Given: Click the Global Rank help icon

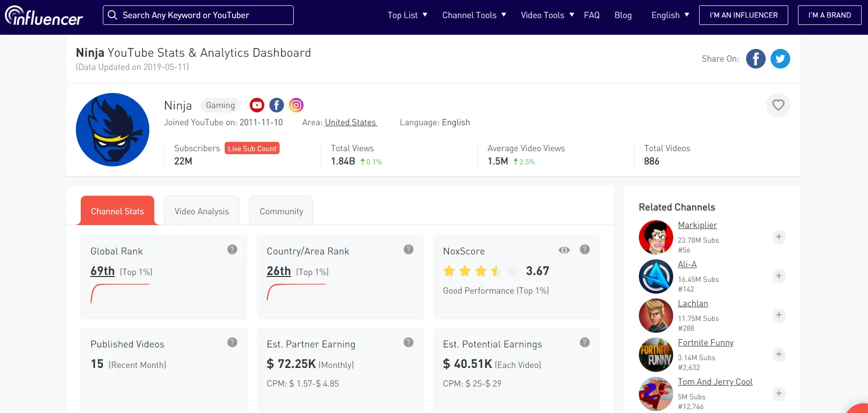Looking at the screenshot, I should [x=232, y=250].
